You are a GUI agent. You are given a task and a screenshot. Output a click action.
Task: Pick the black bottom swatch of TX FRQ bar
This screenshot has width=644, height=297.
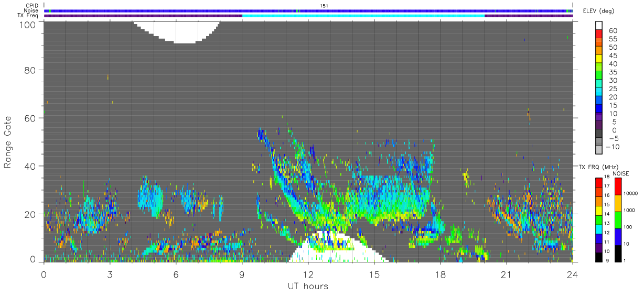click(x=599, y=257)
